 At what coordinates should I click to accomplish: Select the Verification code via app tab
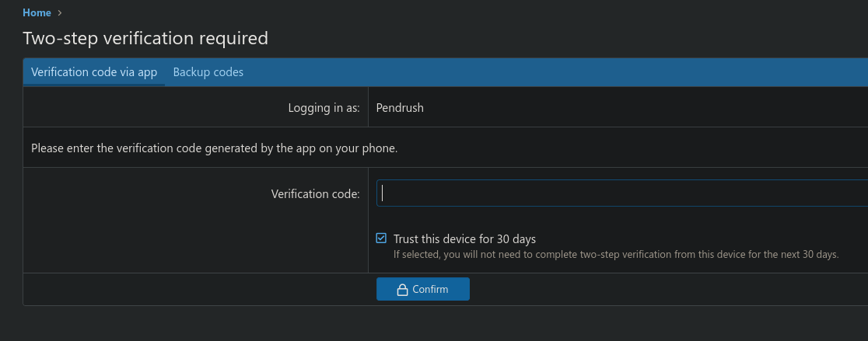tap(94, 72)
